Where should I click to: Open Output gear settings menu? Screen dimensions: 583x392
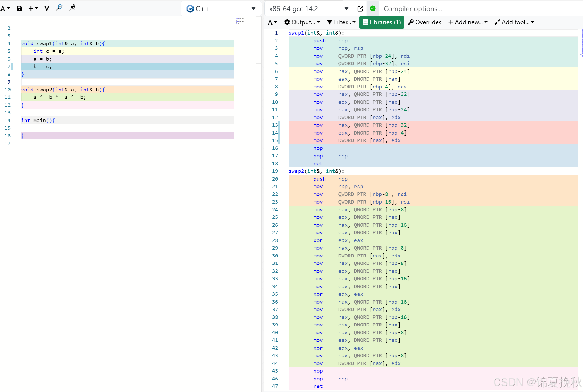[302, 22]
